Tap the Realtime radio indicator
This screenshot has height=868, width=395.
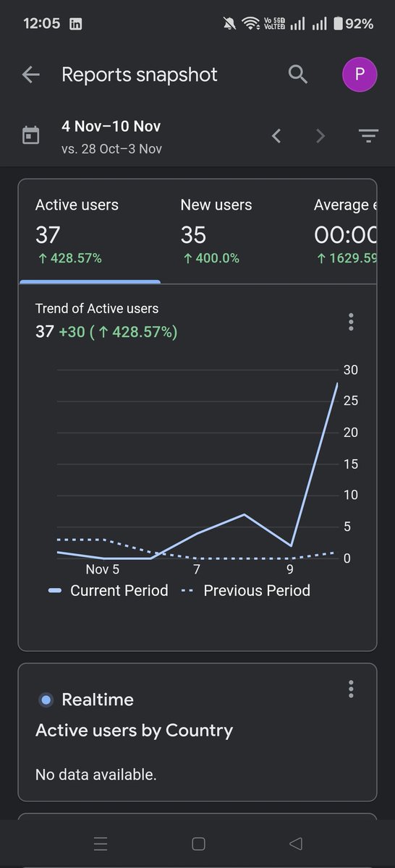click(46, 699)
